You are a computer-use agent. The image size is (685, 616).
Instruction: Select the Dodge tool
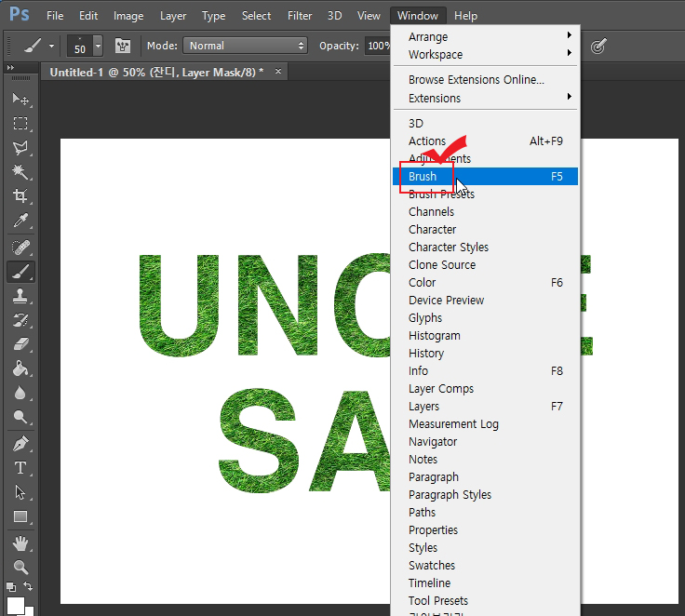click(20, 417)
